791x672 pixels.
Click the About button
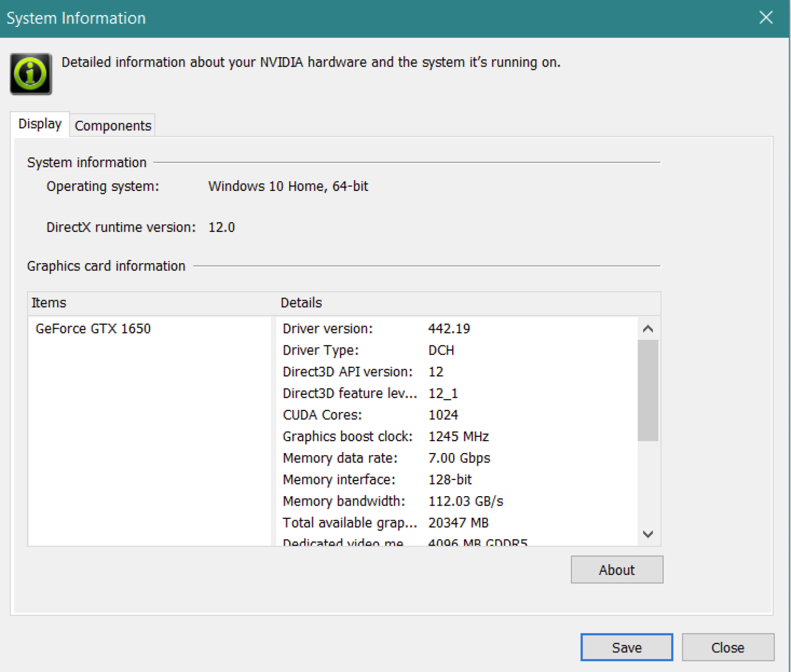point(616,570)
